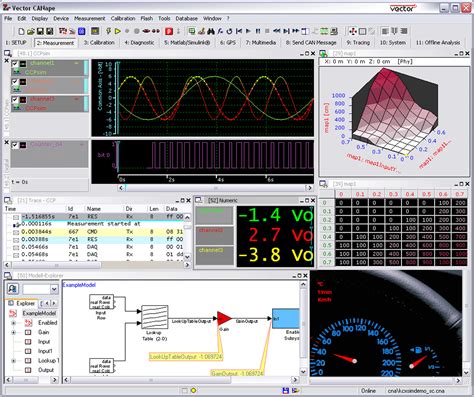Click the first Save floppy-disk icon
474x397 pixels.
40,31
